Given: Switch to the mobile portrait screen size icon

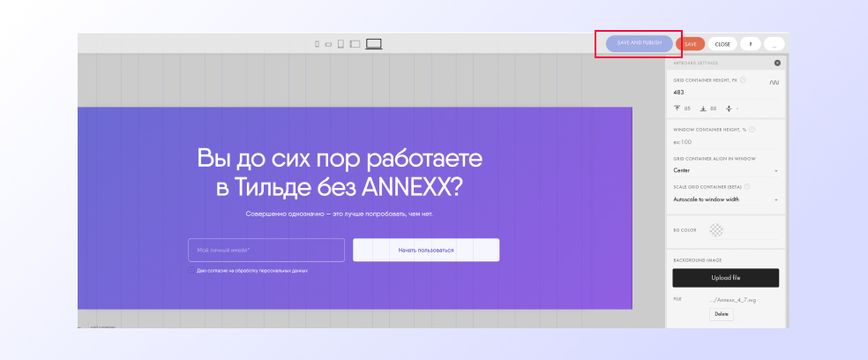Looking at the screenshot, I should pyautogui.click(x=318, y=44).
